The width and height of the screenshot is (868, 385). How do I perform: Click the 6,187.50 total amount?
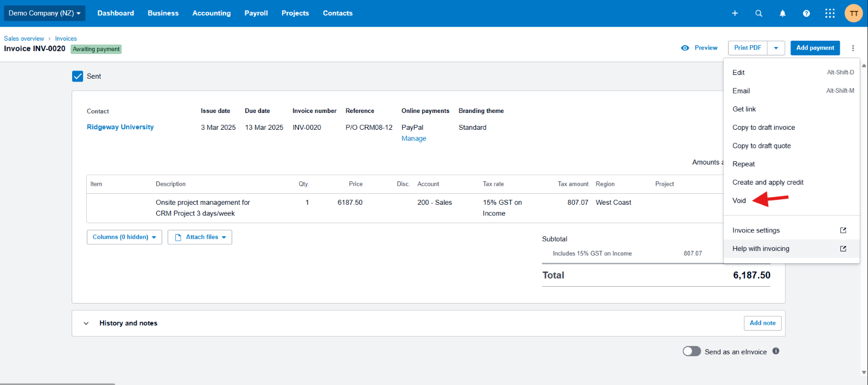click(x=751, y=275)
